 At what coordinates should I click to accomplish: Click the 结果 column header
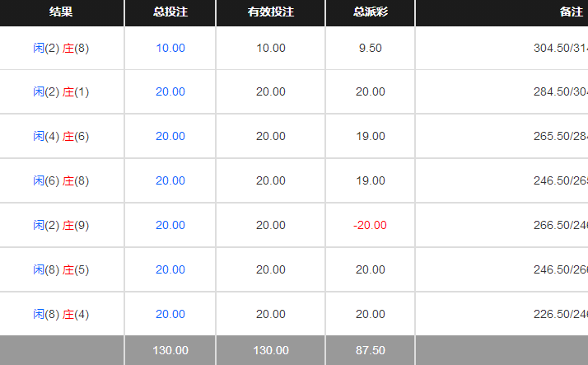pos(61,12)
